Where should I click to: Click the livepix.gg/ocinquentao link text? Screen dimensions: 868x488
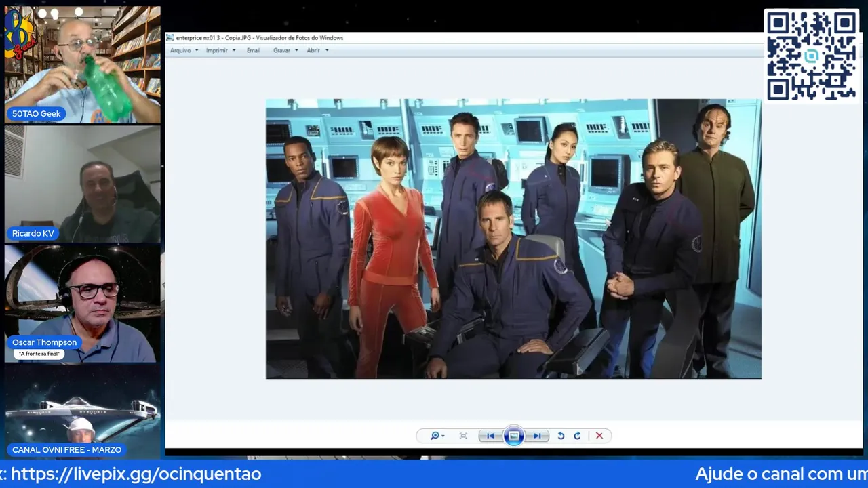(x=136, y=474)
